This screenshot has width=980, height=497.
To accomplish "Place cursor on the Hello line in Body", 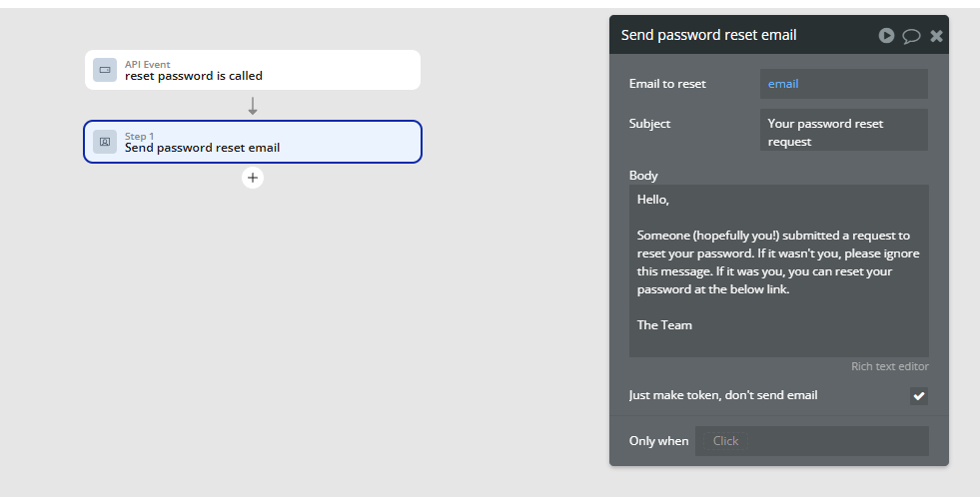I will [653, 200].
